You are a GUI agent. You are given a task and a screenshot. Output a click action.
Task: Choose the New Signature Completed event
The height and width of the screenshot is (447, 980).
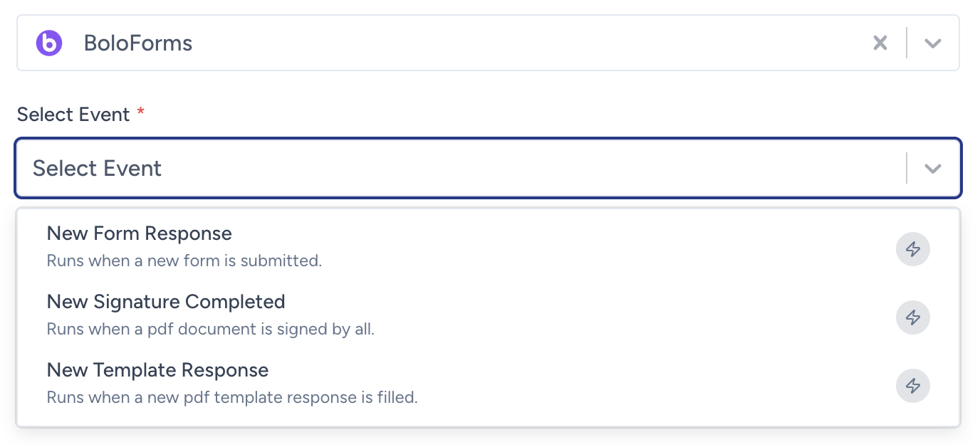(488, 315)
